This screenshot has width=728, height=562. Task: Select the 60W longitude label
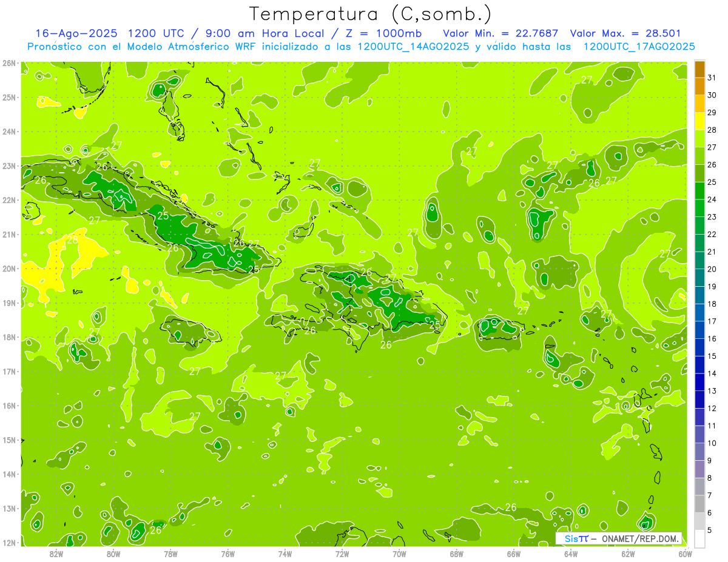point(685,554)
